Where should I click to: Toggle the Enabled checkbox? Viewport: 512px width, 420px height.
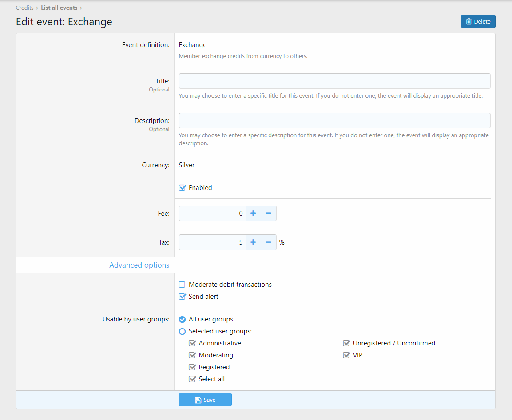click(x=182, y=188)
